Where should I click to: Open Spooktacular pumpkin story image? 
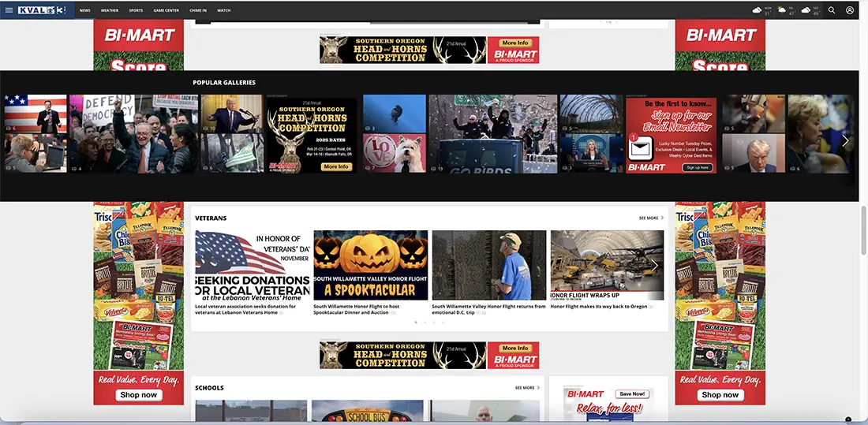370,265
